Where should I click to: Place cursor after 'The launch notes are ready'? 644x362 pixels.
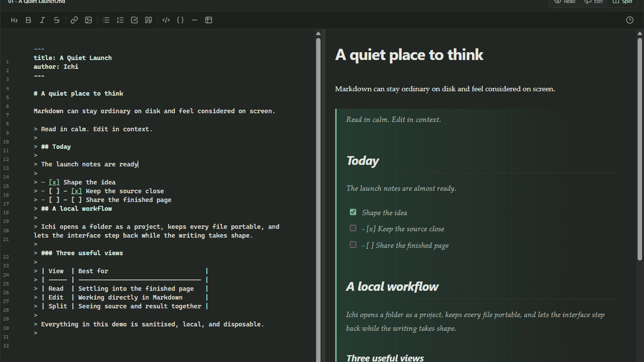(138, 165)
